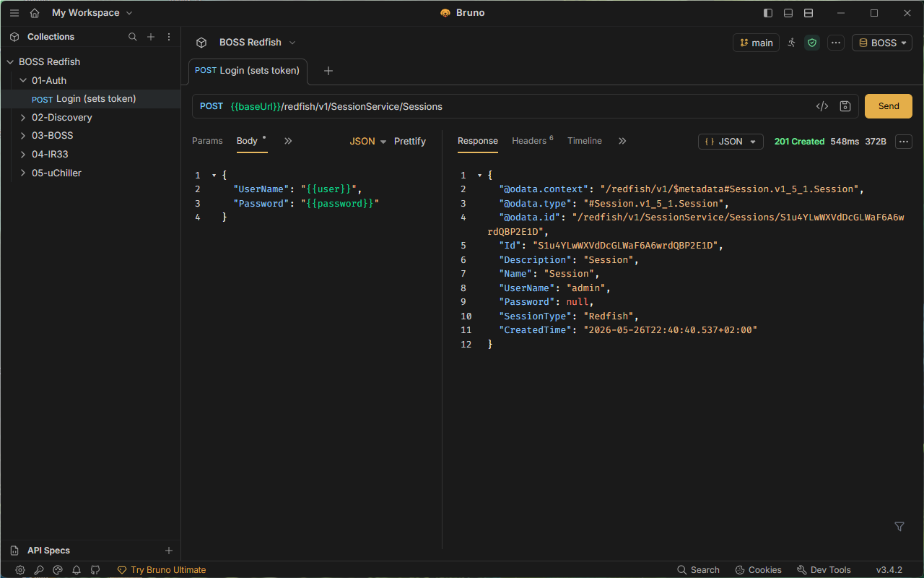Open the BOSS Redfish collection dropdown
924x578 pixels.
tap(257, 43)
